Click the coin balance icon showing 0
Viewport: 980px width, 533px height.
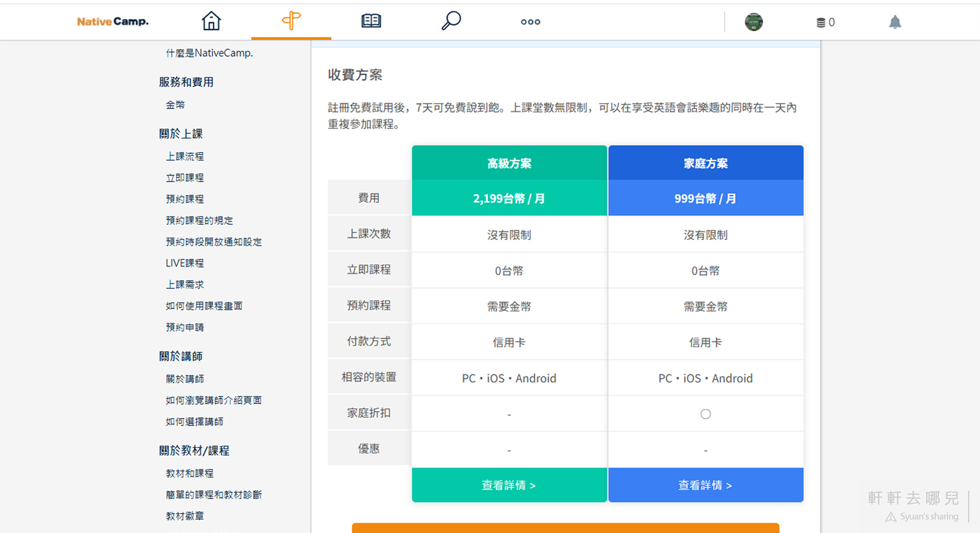(x=826, y=23)
